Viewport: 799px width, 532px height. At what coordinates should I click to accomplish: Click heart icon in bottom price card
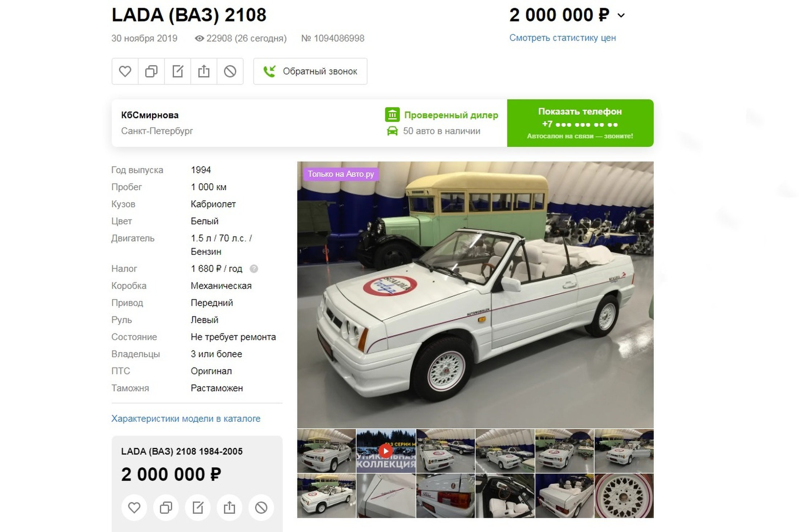(134, 507)
